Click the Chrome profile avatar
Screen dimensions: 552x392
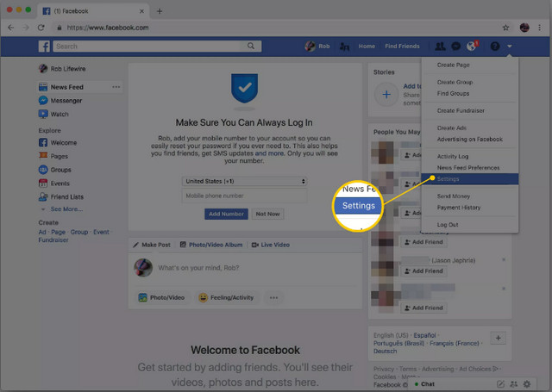pyautogui.click(x=524, y=28)
